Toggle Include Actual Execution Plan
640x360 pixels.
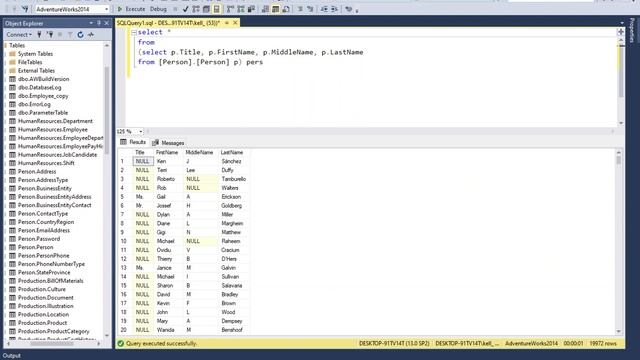tap(230, 9)
